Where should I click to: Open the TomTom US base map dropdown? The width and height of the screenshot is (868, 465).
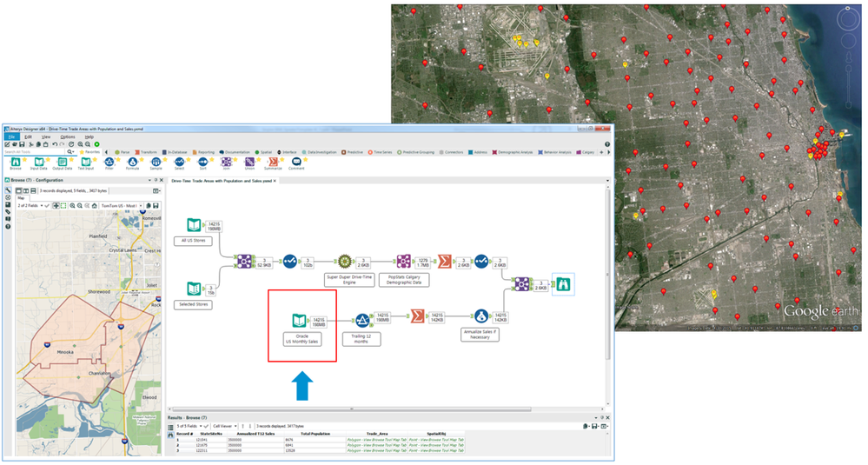pyautogui.click(x=122, y=205)
